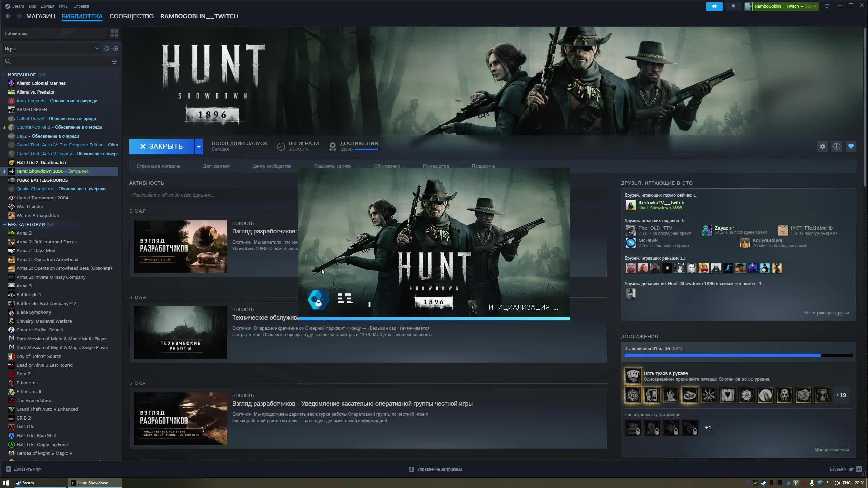Open RamboGoblin__Twitch account dropdown
This screenshot has width=868, height=488.
point(781,6)
